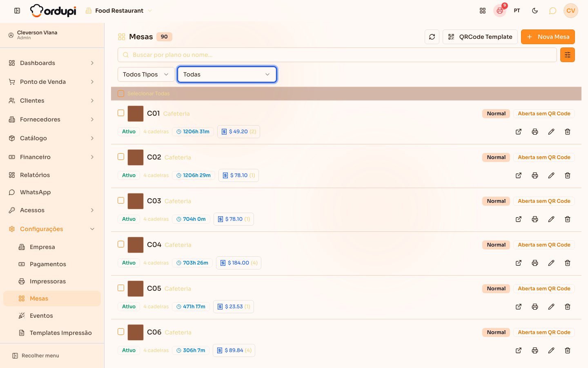Tick the checkbox next to table C05
Image resolution: width=588 pixels, height=368 pixels.
[x=121, y=288]
